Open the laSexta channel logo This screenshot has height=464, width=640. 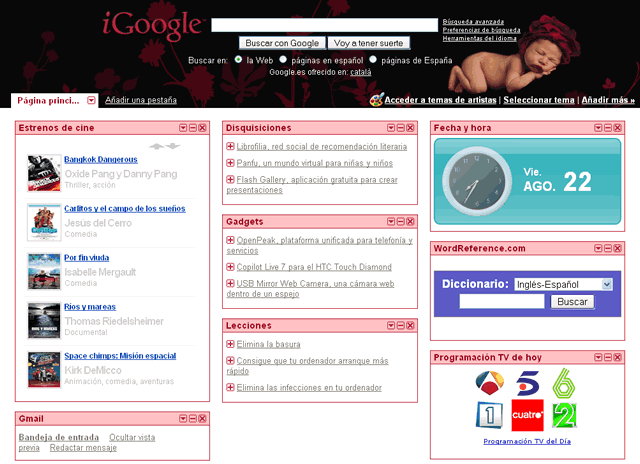click(564, 383)
